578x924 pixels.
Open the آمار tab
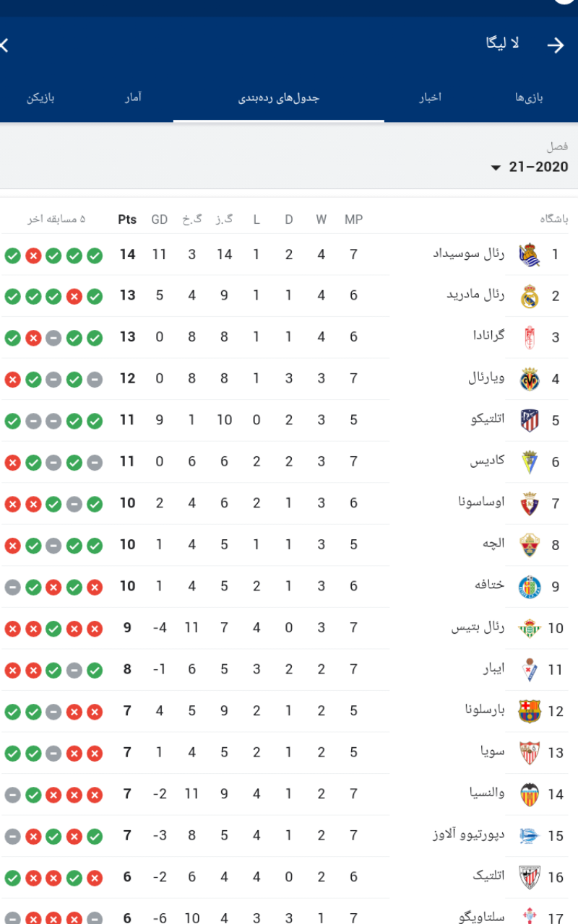[132, 97]
